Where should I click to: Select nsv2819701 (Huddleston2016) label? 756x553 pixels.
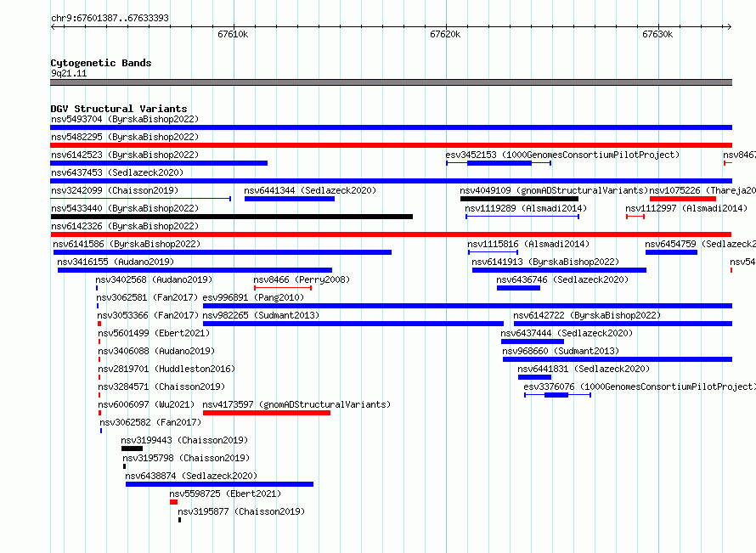(x=166, y=369)
